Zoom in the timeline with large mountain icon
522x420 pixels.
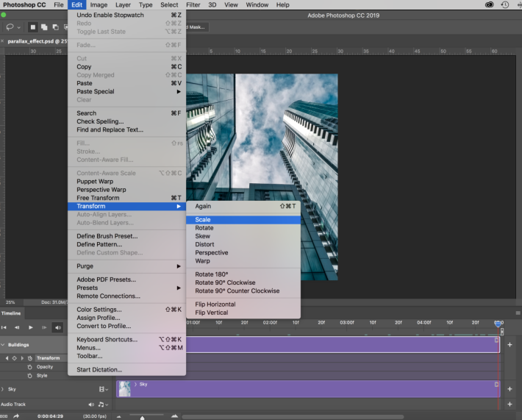pyautogui.click(x=174, y=416)
